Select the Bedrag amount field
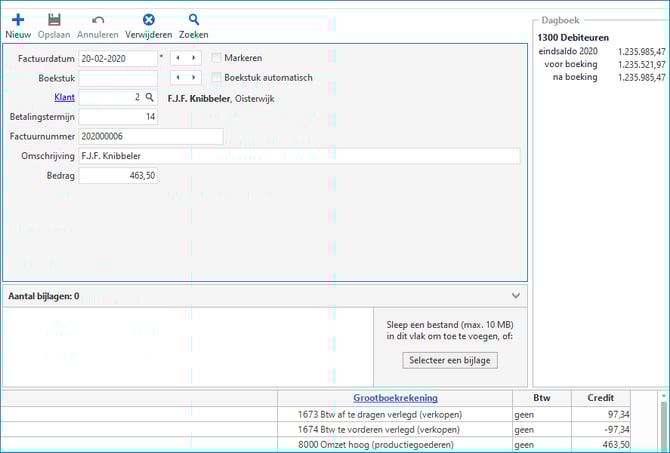This screenshot has height=453, width=670. (118, 176)
